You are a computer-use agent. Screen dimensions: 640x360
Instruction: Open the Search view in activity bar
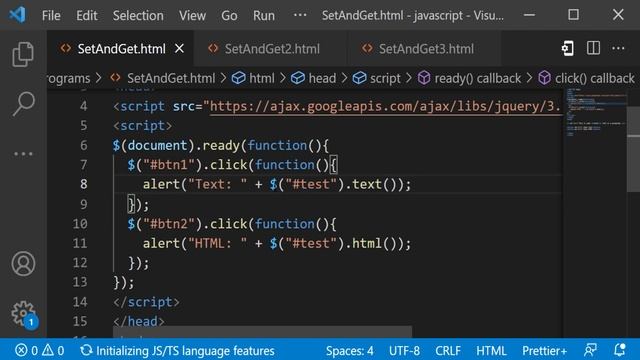point(23,104)
